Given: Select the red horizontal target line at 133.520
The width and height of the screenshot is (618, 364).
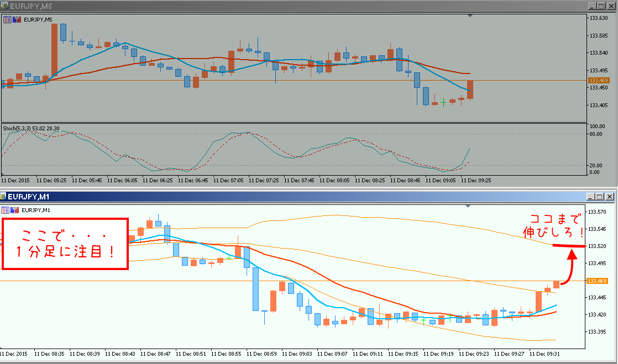Looking at the screenshot, I should click(x=568, y=246).
